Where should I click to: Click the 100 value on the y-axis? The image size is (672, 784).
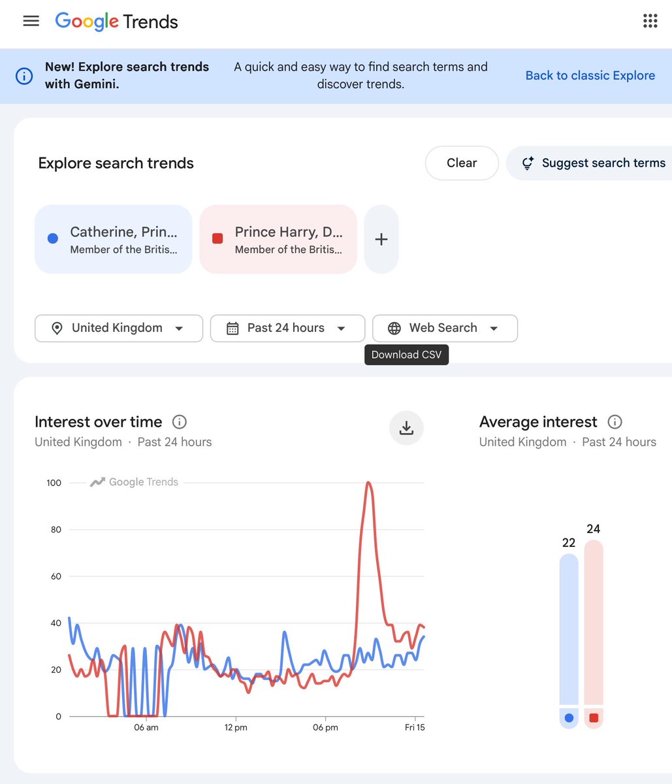pos(54,483)
